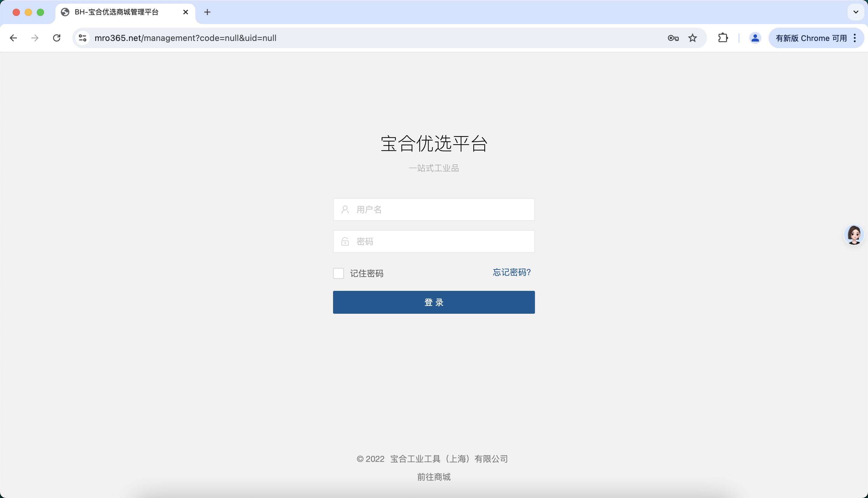Open the Chrome extensions puzzle icon
The image size is (868, 498).
(723, 38)
